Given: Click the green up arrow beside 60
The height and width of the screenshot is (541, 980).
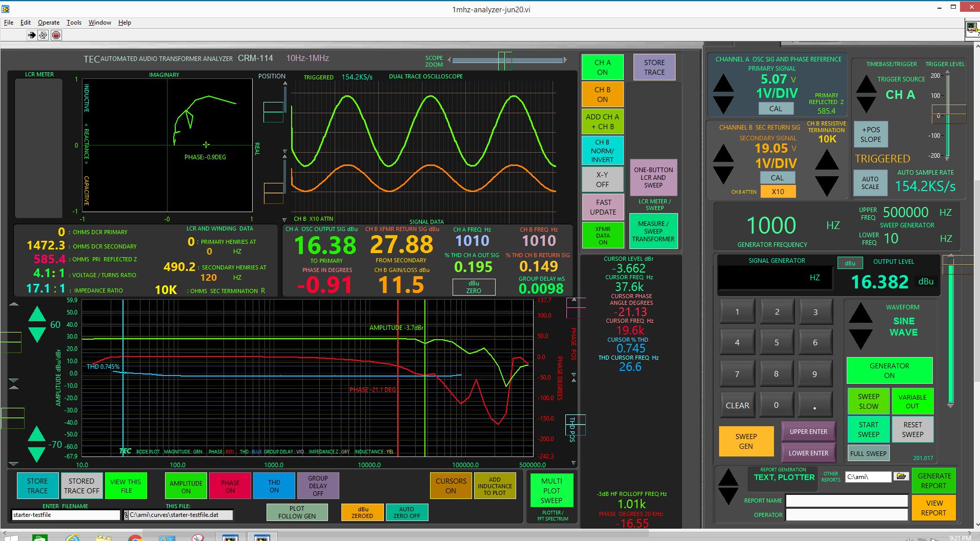Looking at the screenshot, I should point(37,314).
